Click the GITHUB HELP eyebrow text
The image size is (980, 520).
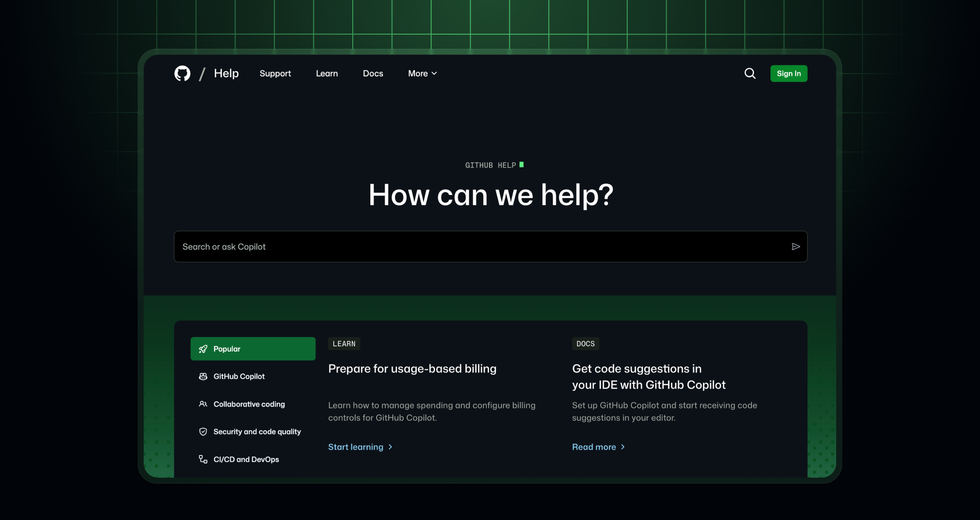[x=490, y=165]
